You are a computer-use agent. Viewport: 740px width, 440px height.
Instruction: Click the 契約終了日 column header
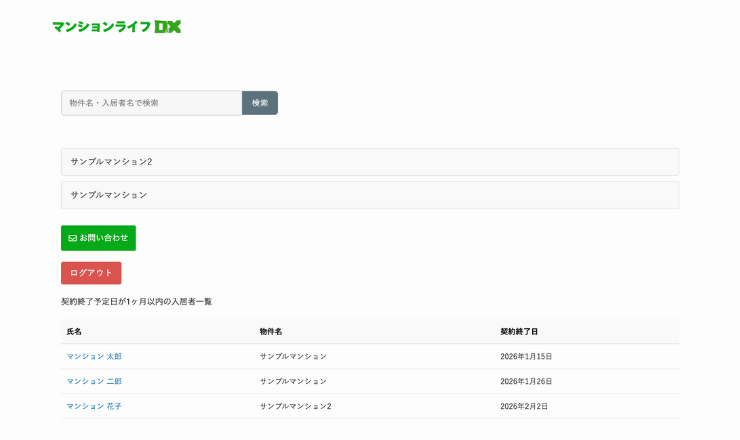tap(519, 331)
